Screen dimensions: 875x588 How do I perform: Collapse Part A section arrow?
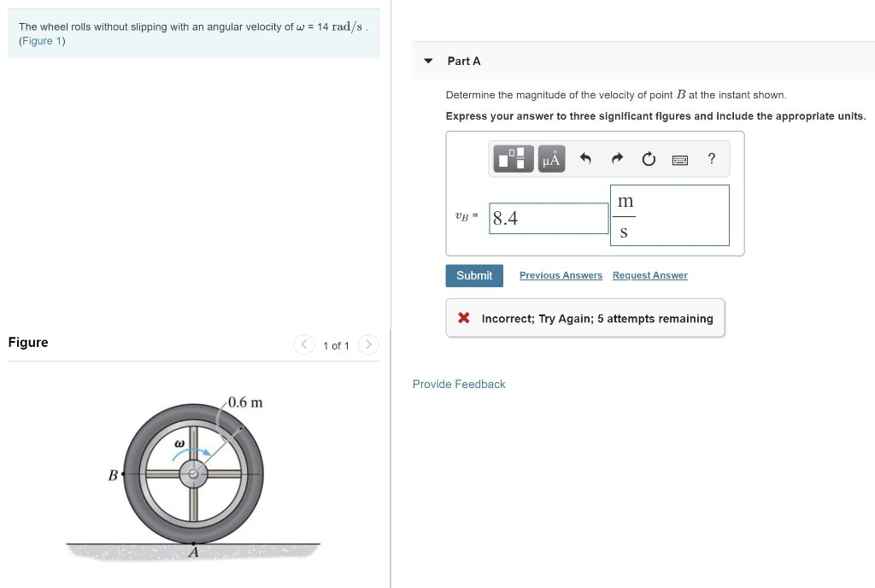click(x=428, y=61)
